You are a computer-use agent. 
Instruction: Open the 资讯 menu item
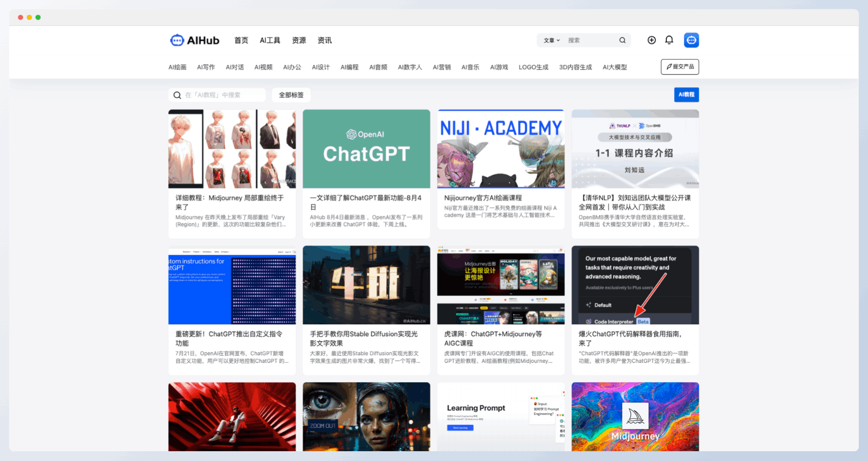pyautogui.click(x=324, y=40)
